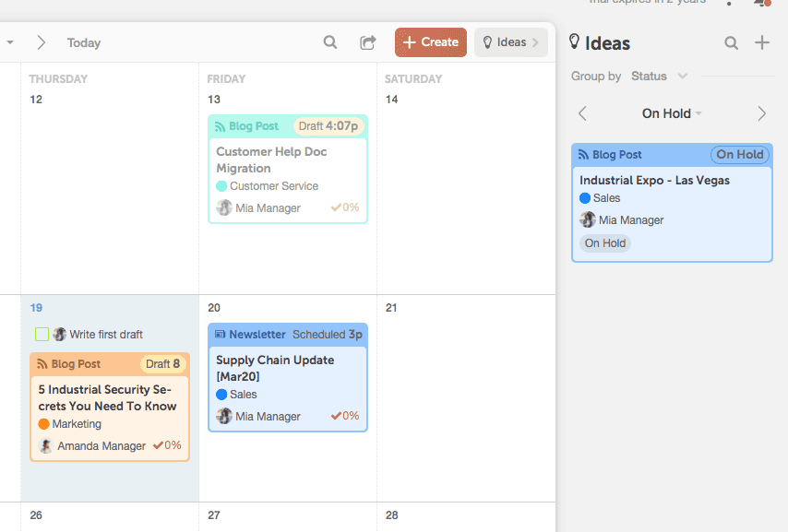This screenshot has width=788, height=532.
Task: Go to the previous status group with the left arrow
Action: point(581,112)
